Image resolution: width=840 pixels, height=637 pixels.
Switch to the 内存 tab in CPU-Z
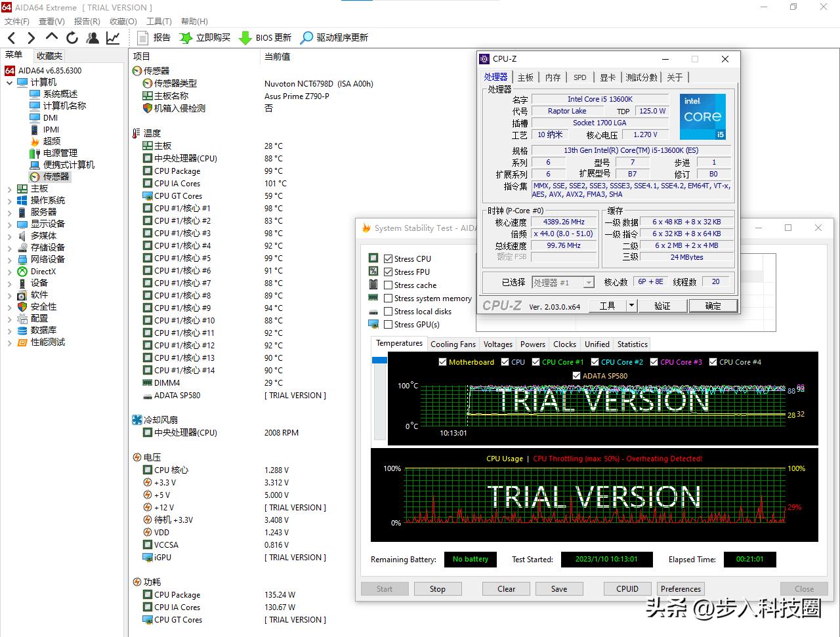[x=553, y=77]
